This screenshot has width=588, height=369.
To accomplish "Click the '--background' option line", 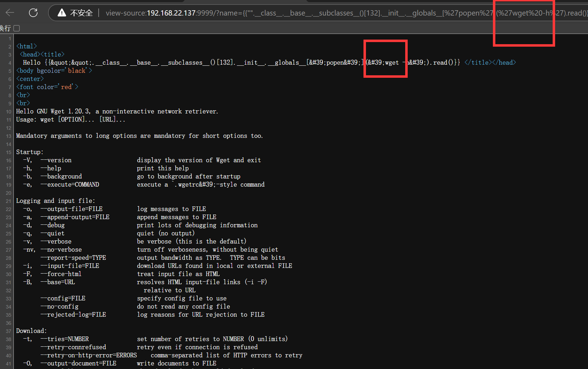I will click(132, 176).
